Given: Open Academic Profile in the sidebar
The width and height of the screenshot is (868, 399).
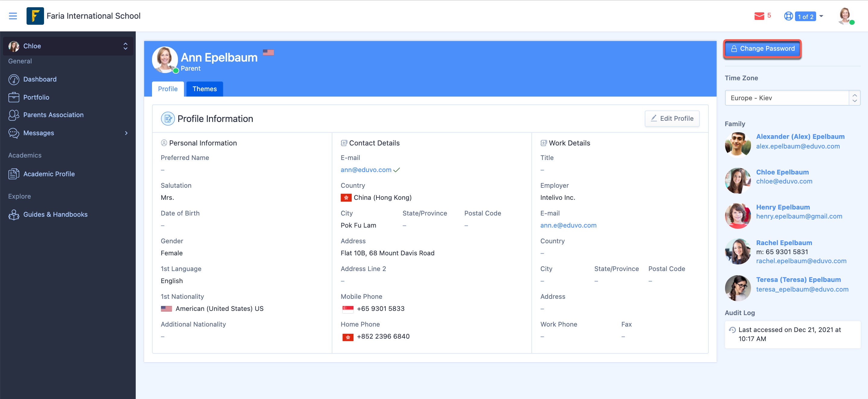Looking at the screenshot, I should click(49, 174).
